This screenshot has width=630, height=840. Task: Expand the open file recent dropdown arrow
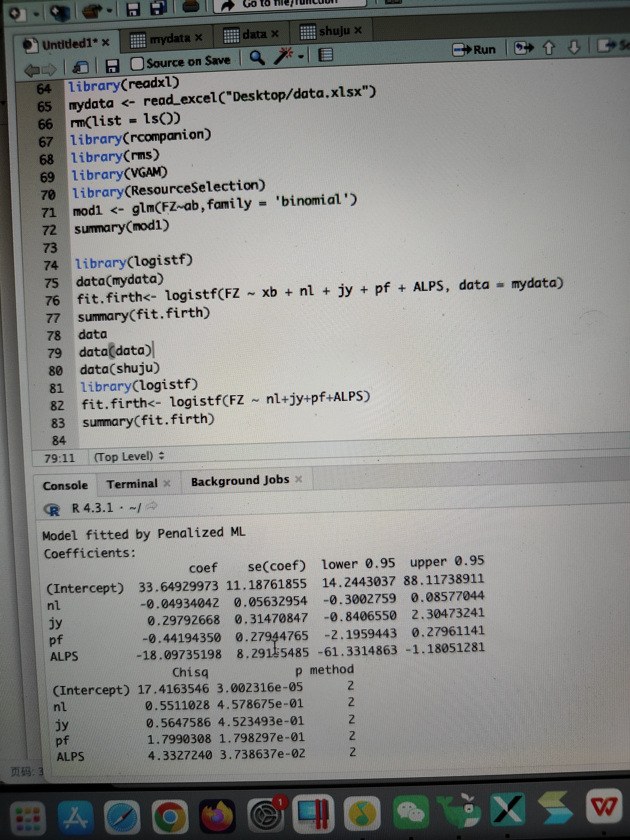110,11
